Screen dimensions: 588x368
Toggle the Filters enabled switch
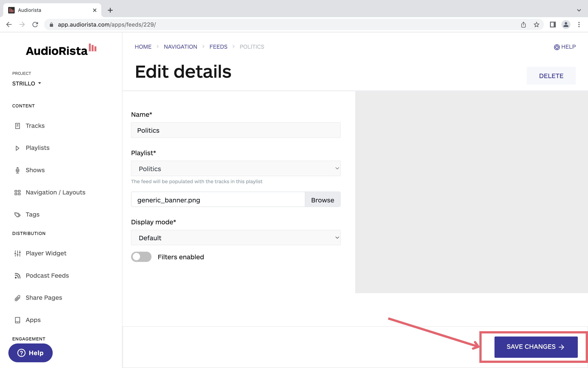coord(141,257)
